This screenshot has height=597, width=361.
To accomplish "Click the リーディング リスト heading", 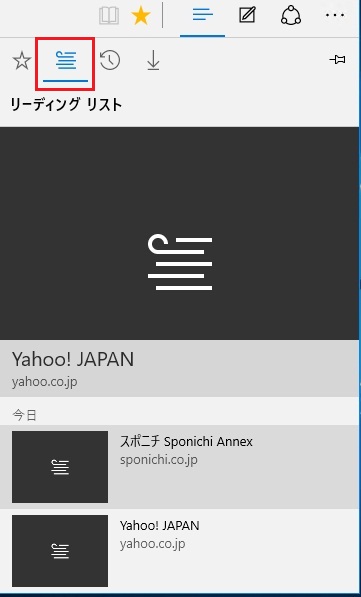I will 67,104.
